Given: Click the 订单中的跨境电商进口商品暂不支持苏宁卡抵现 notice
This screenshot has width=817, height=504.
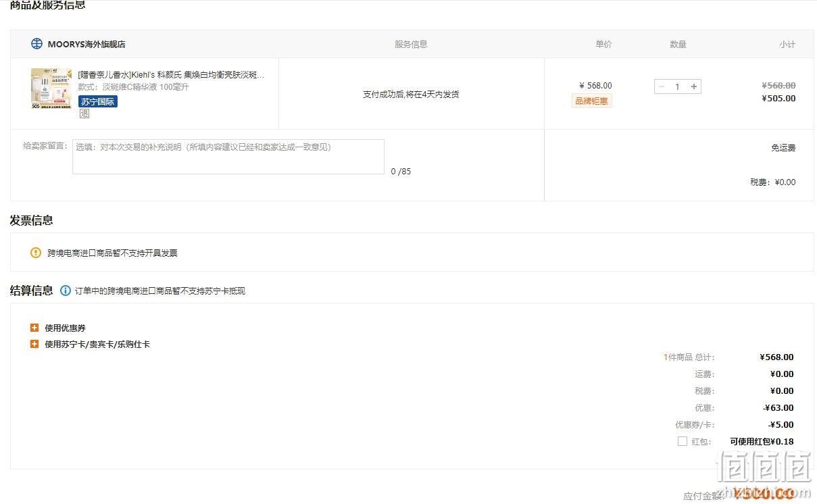Looking at the screenshot, I should point(160,291).
